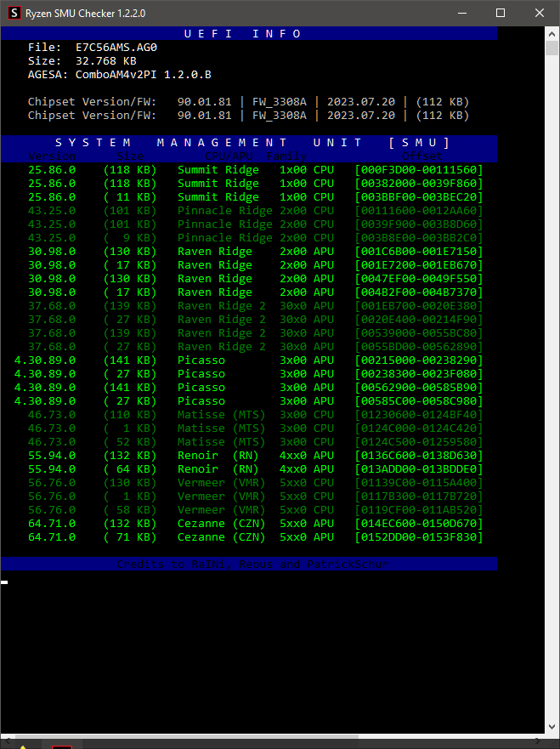
Task: Select Matisse offset '[0124C000-0124C420]'
Action: pos(419,428)
